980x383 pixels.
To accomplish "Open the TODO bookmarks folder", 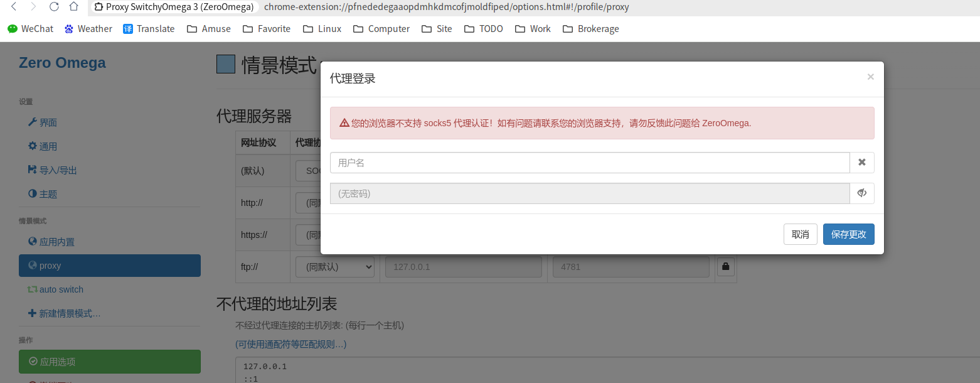I will click(484, 29).
